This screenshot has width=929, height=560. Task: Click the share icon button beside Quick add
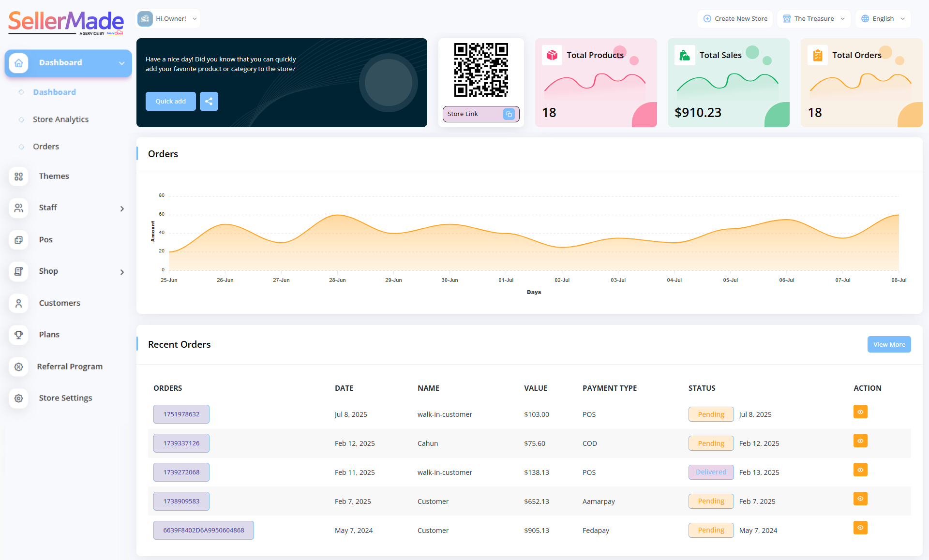209,101
